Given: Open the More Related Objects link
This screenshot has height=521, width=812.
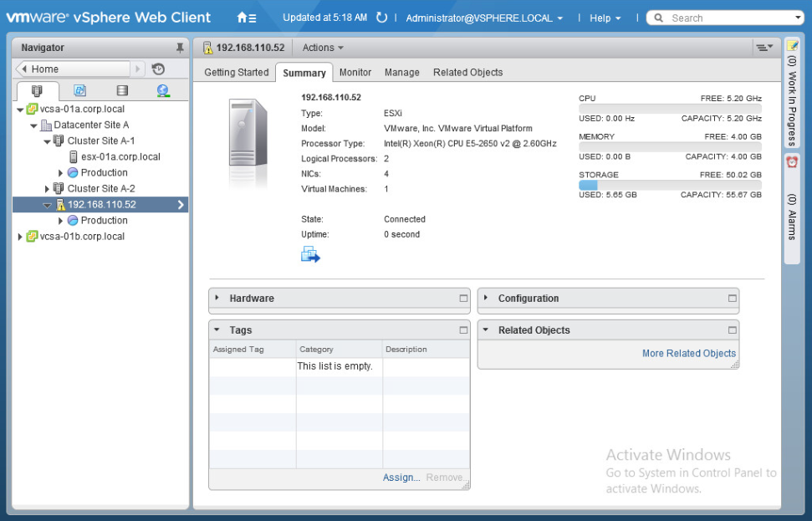Looking at the screenshot, I should tap(689, 353).
